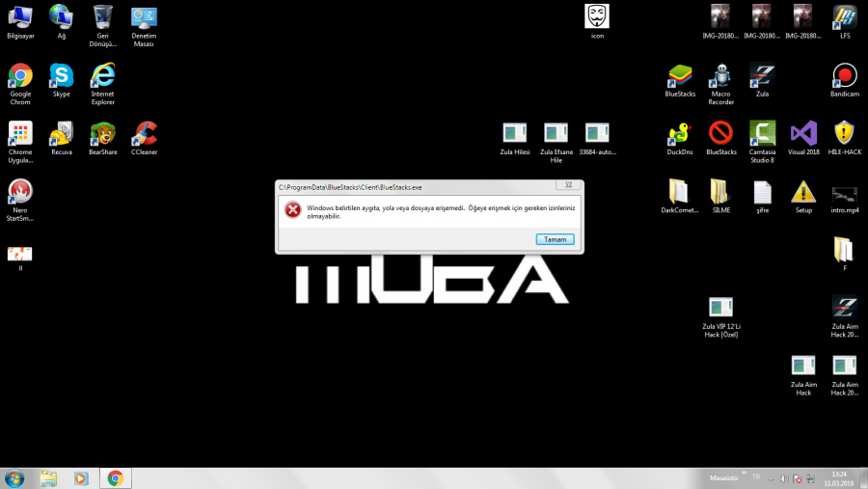Close the BlueStacks.exe error dialog with X
Image resolution: width=868 pixels, height=489 pixels.
[568, 185]
